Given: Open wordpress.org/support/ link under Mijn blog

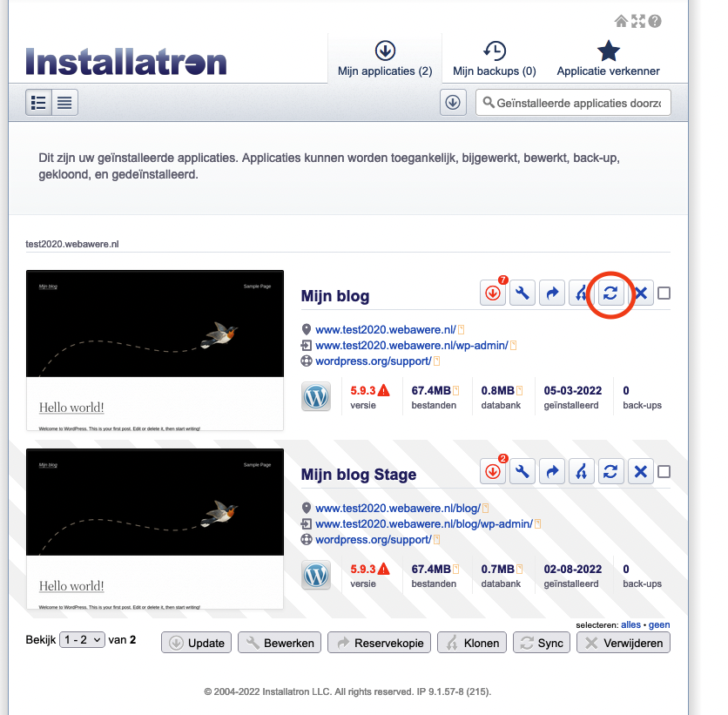Looking at the screenshot, I should [x=374, y=361].
